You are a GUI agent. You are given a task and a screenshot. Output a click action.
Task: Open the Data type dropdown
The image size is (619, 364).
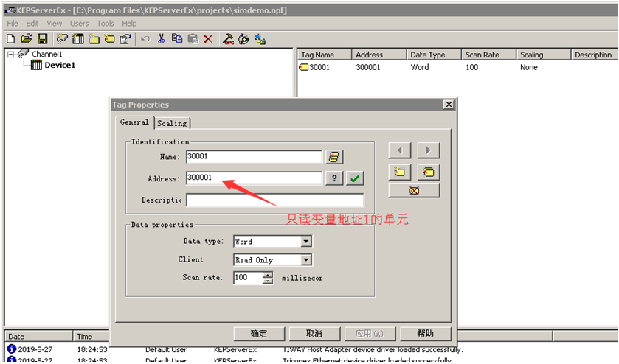point(306,241)
